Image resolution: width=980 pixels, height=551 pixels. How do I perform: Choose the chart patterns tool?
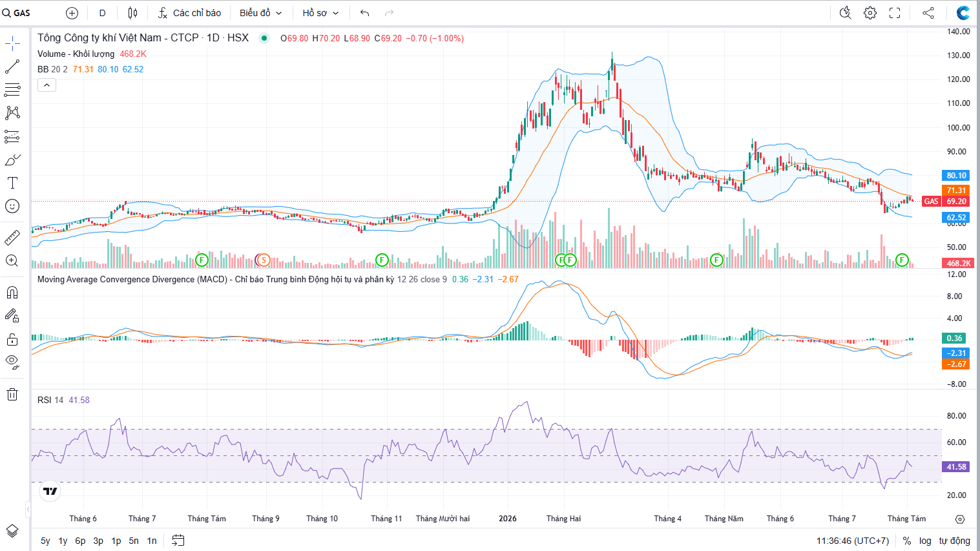pyautogui.click(x=12, y=113)
